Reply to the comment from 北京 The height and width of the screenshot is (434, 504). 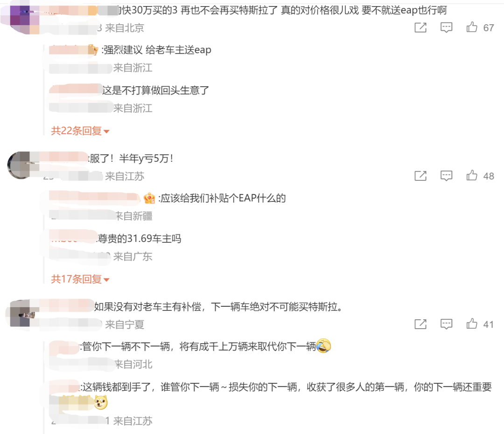[446, 28]
